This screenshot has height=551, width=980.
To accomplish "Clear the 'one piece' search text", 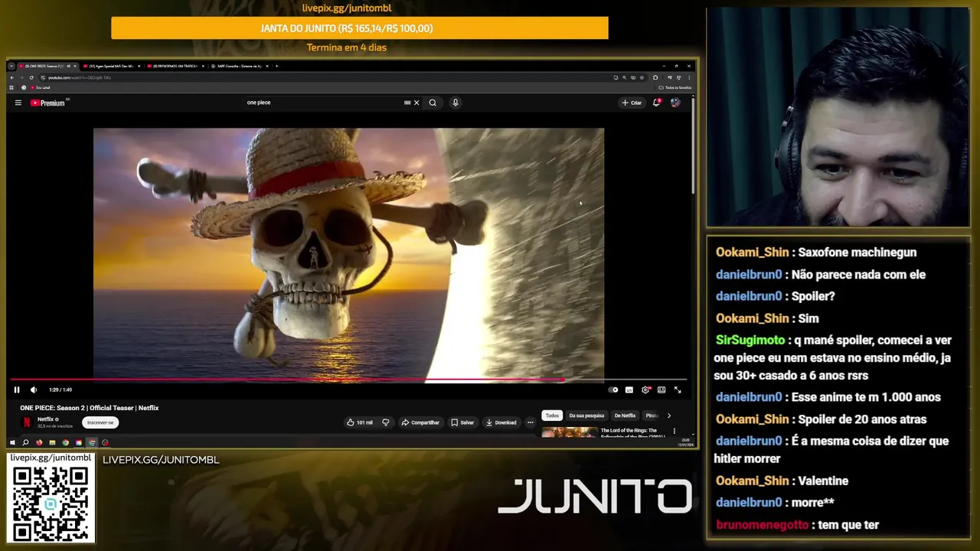I will point(416,103).
